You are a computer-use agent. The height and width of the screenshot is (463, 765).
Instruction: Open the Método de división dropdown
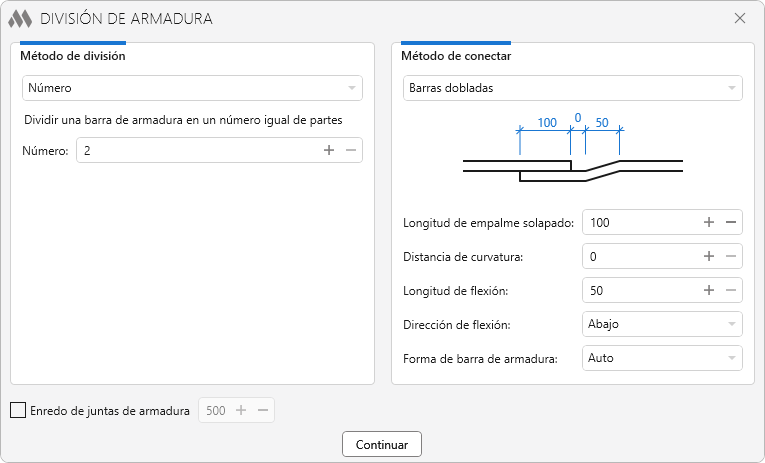[192, 88]
